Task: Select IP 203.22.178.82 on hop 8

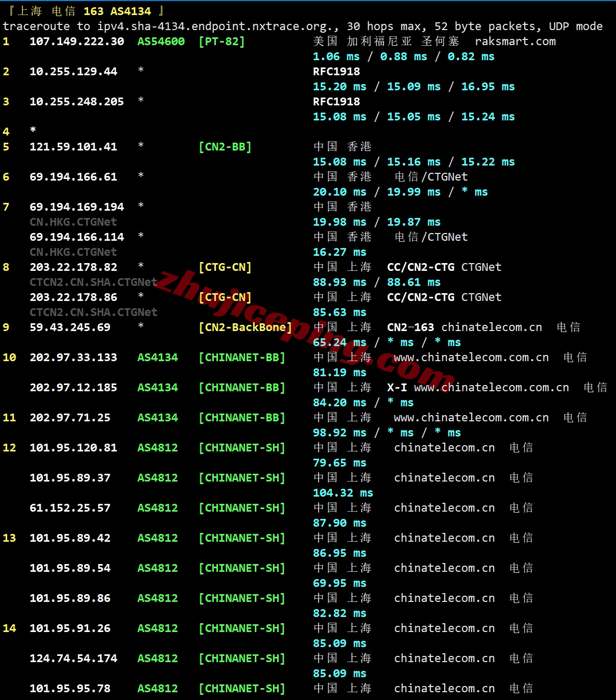Action: click(73, 267)
